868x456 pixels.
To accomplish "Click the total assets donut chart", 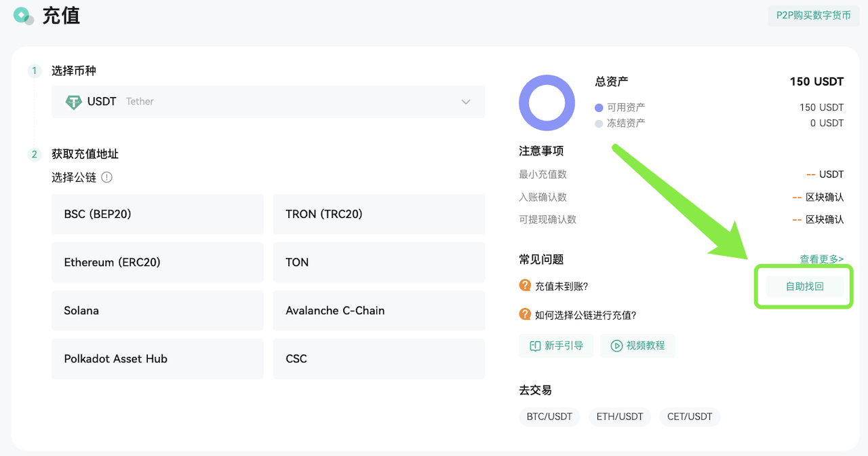I will pyautogui.click(x=547, y=103).
